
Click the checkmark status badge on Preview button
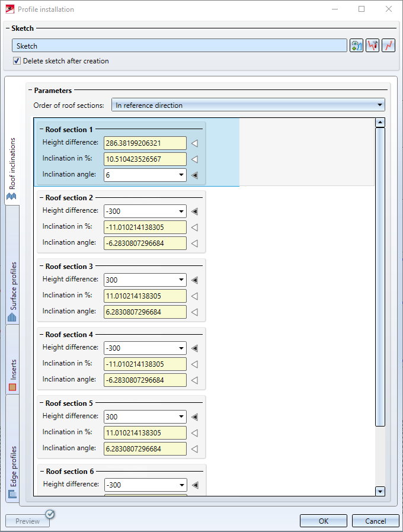click(50, 514)
